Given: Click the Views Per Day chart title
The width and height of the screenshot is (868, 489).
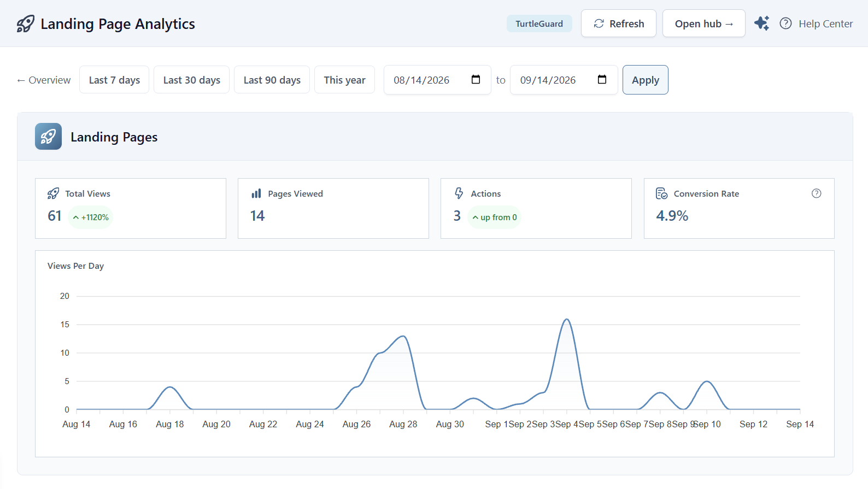Looking at the screenshot, I should point(75,266).
